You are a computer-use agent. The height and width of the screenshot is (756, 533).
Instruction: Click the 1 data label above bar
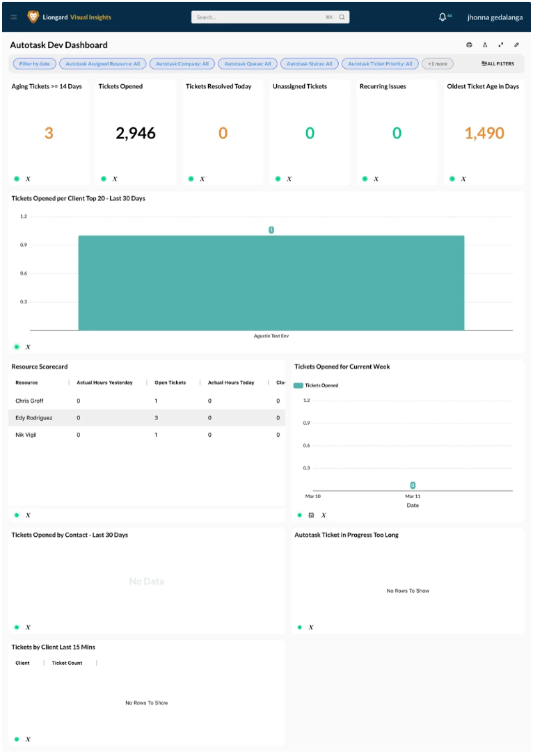pos(271,230)
